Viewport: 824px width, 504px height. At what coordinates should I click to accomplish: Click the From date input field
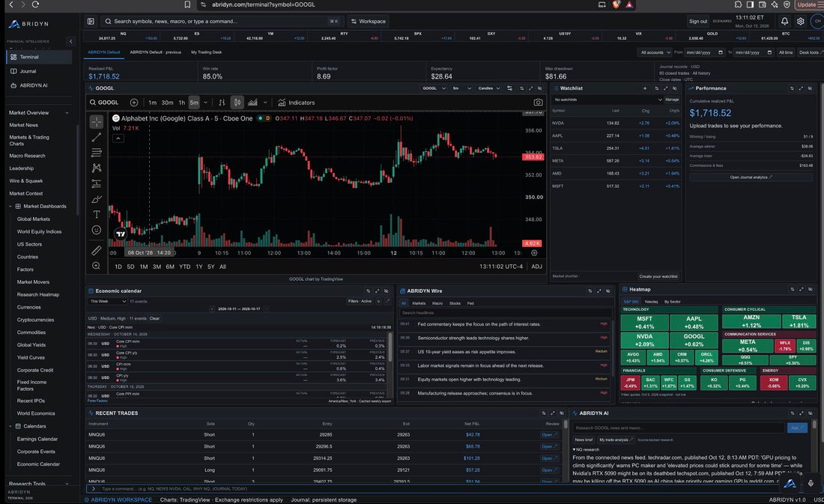705,52
